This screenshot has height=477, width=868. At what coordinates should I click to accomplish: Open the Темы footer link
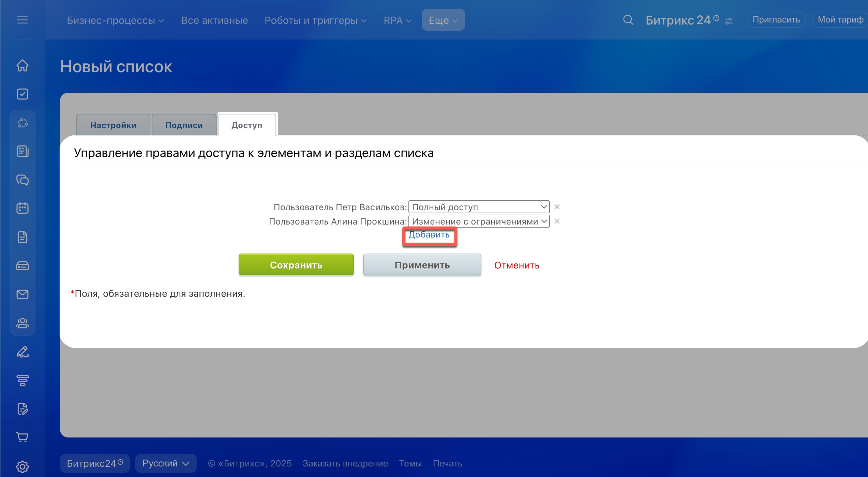tap(410, 463)
